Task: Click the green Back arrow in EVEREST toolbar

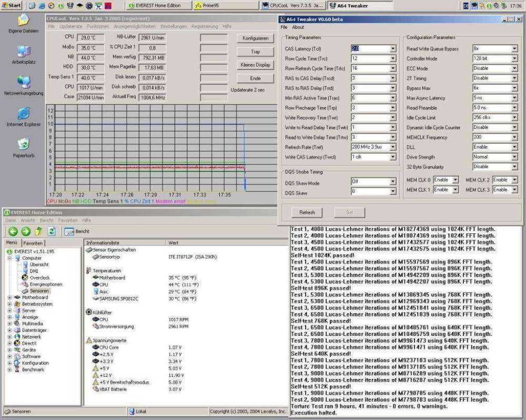Action: (13, 231)
